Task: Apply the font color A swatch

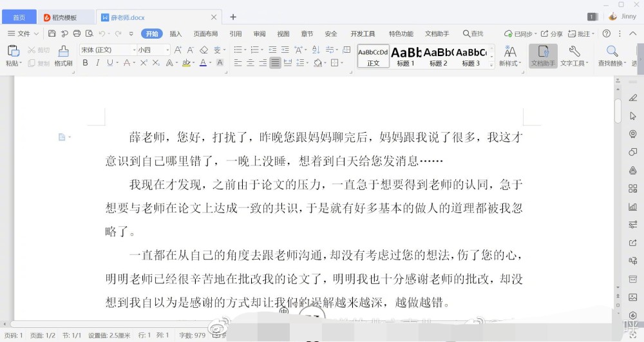Action: 203,63
